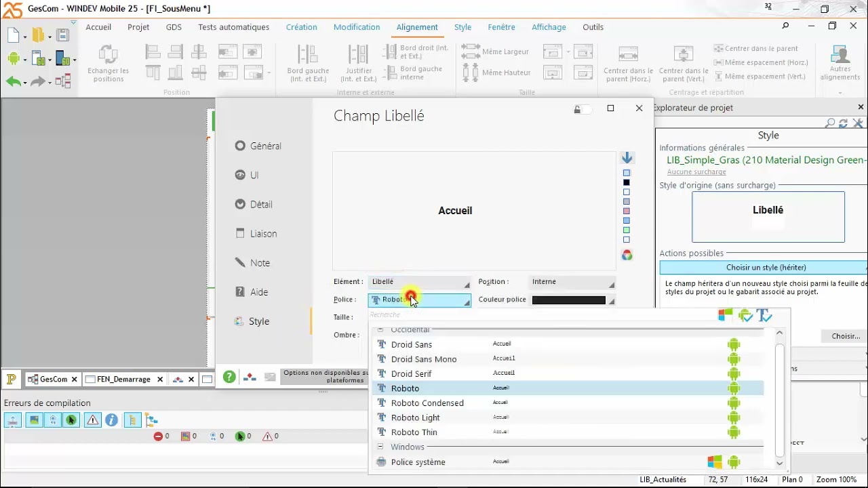Open dropdown arrow next to new document icon
Image resolution: width=868 pixels, height=488 pixels.
[25, 37]
